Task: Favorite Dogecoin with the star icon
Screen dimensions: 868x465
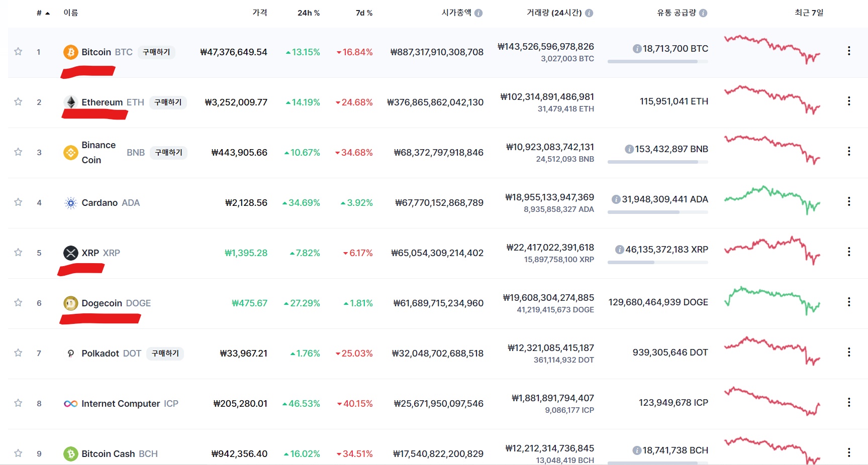Action: pyautogui.click(x=18, y=303)
